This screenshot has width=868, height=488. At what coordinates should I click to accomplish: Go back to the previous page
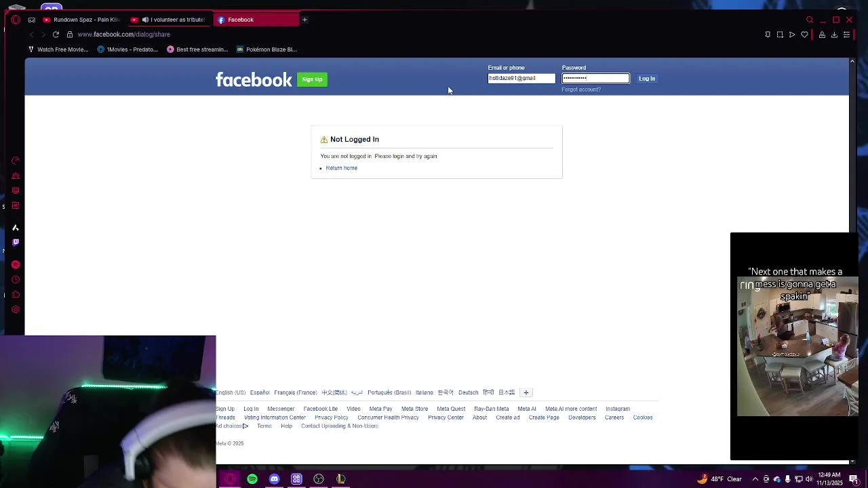coord(31,35)
